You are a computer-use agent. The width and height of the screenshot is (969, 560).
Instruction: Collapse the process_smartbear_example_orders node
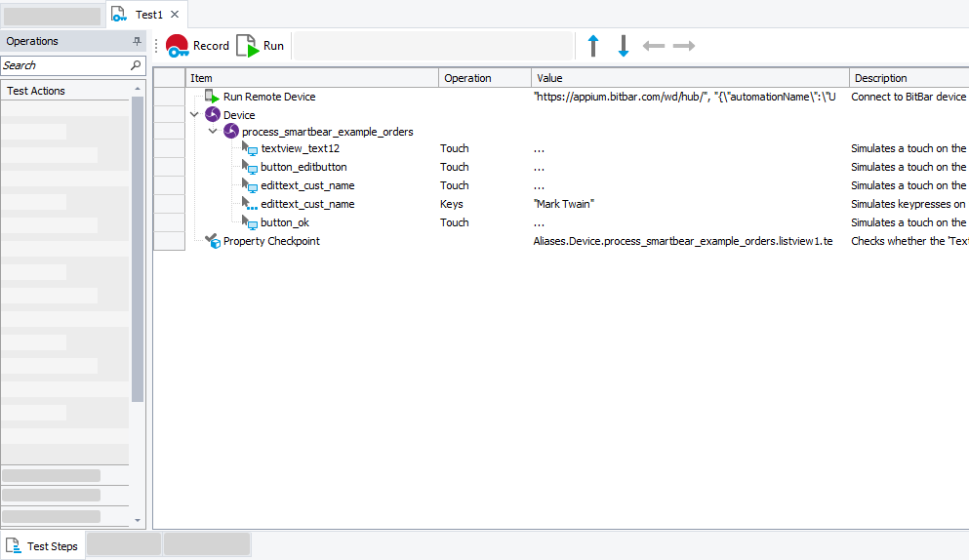tap(214, 132)
